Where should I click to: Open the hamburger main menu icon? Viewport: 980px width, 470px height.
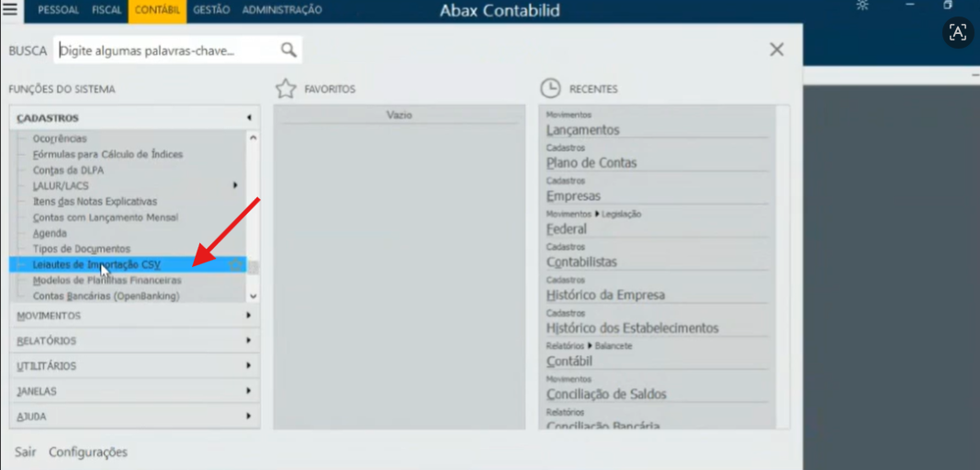(x=11, y=9)
